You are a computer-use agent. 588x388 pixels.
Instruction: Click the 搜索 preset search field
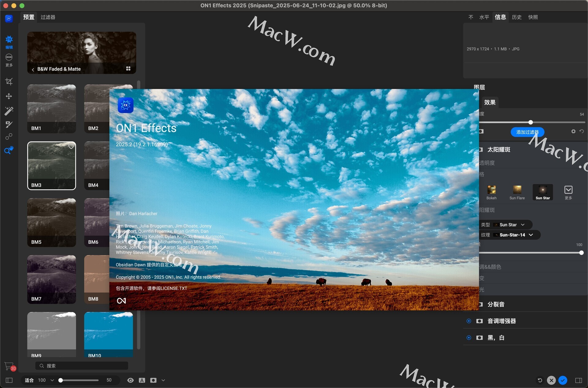click(x=83, y=366)
